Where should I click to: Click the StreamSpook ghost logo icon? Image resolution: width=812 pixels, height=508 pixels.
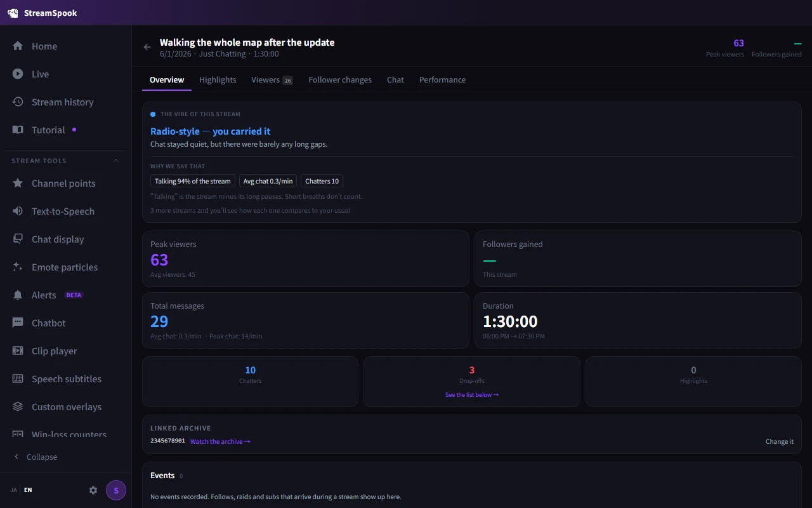click(x=13, y=13)
